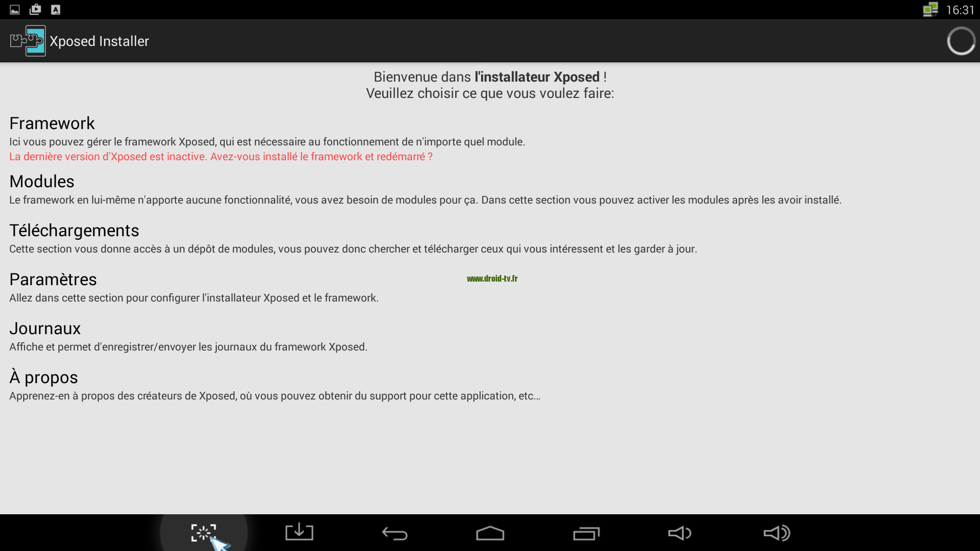Click the crosshair/focus icon in navbar
The width and height of the screenshot is (980, 551).
(x=204, y=532)
